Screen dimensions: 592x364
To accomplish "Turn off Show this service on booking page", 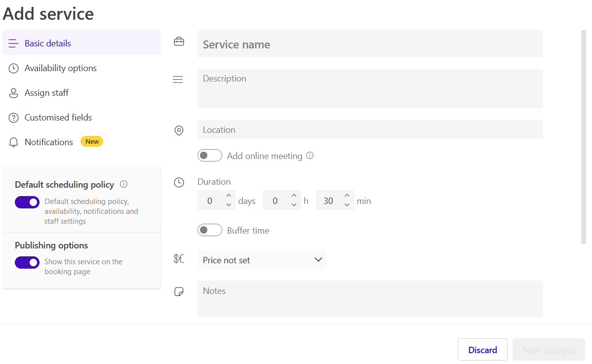I will click(x=27, y=262).
